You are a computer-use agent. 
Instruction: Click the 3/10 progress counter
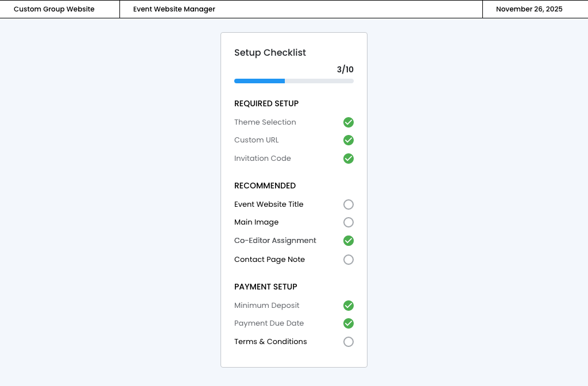345,70
